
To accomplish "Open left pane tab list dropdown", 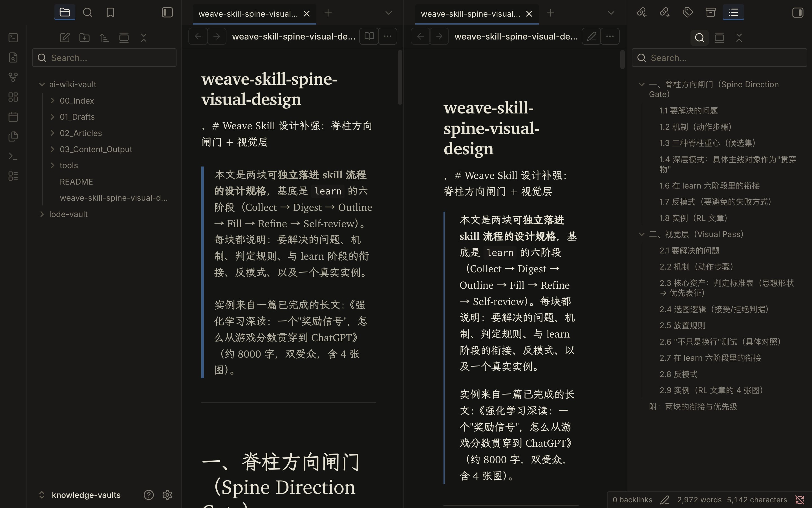I will (x=389, y=13).
